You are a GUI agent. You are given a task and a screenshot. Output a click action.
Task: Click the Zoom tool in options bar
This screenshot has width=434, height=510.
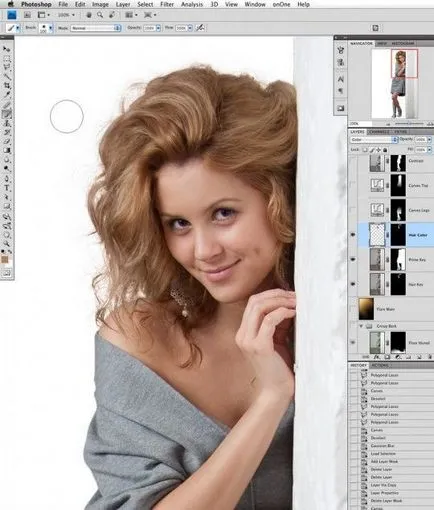(x=100, y=15)
